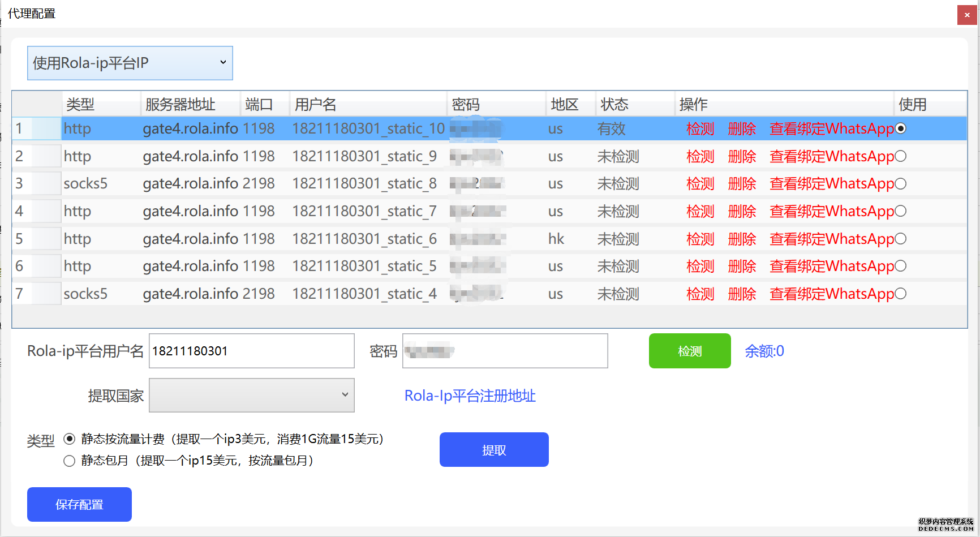Viewport: 980px width, 537px height.
Task: Click the Rola-ip 平台用户名 input field
Action: point(251,351)
